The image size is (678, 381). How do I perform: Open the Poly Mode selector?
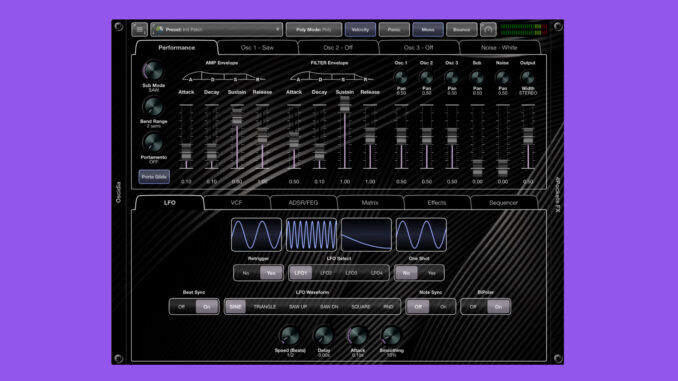[x=313, y=29]
